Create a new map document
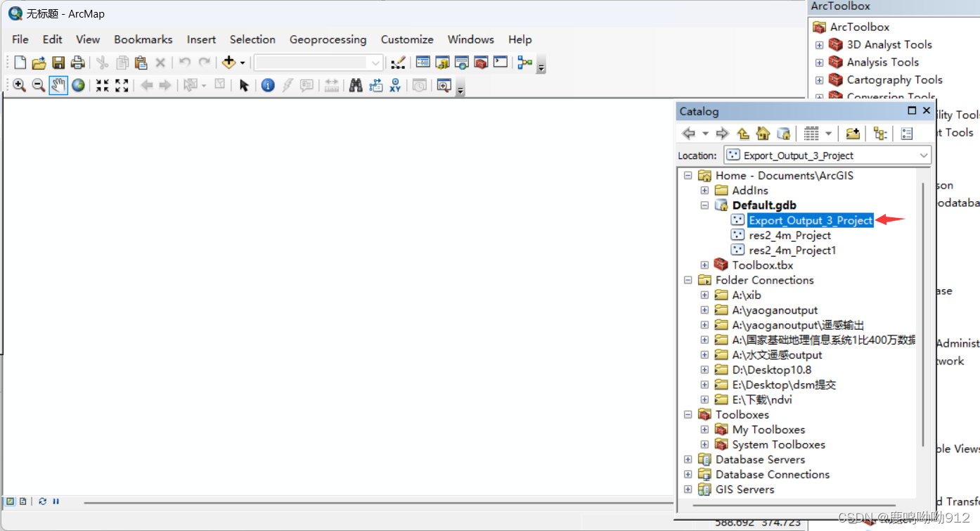This screenshot has width=980, height=531. point(20,63)
